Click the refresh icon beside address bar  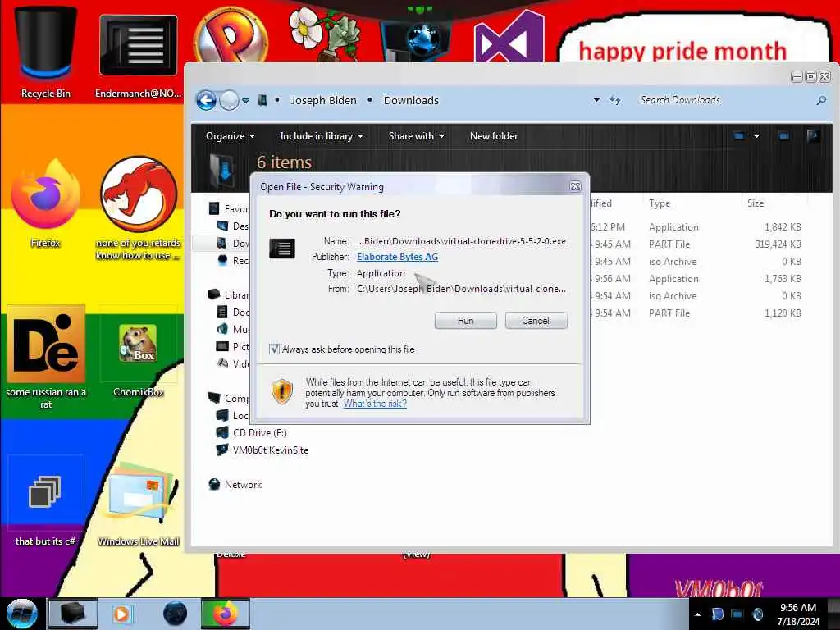(x=615, y=100)
